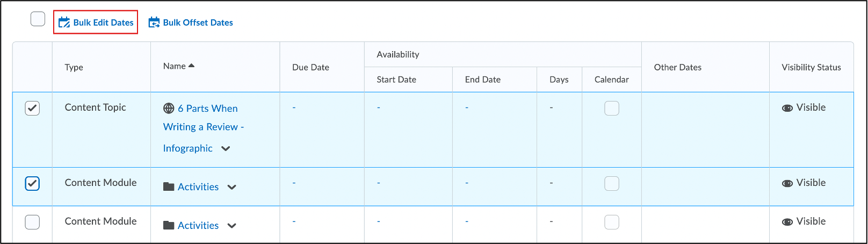This screenshot has width=868, height=244.
Task: Click the Bulk Edit Dates calendar icon
Action: 64,23
